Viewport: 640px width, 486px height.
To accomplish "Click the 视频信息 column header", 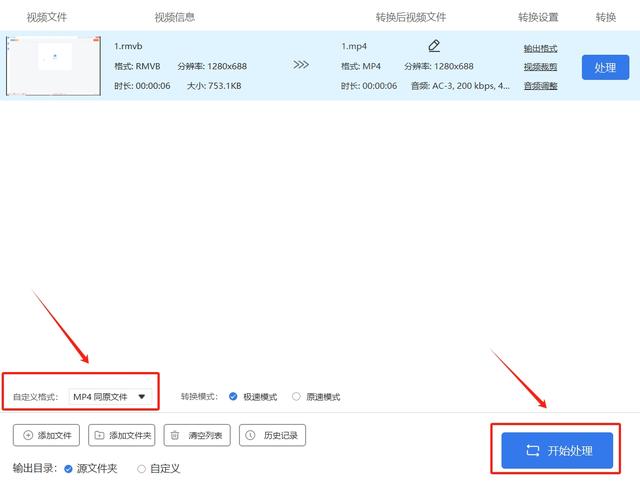I will pyautogui.click(x=174, y=17).
